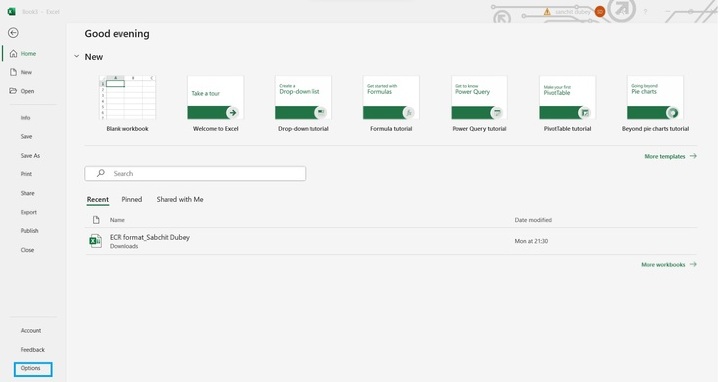Open the Feedback page

pyautogui.click(x=33, y=349)
